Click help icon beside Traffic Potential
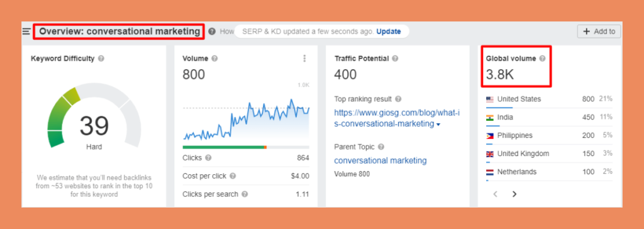This screenshot has width=644, height=229. click(x=395, y=59)
